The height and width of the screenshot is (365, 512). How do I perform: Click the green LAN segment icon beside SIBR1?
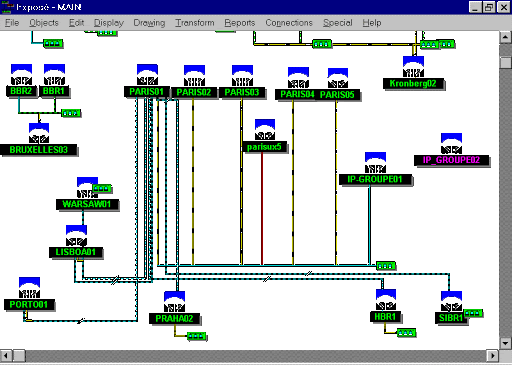(x=473, y=313)
